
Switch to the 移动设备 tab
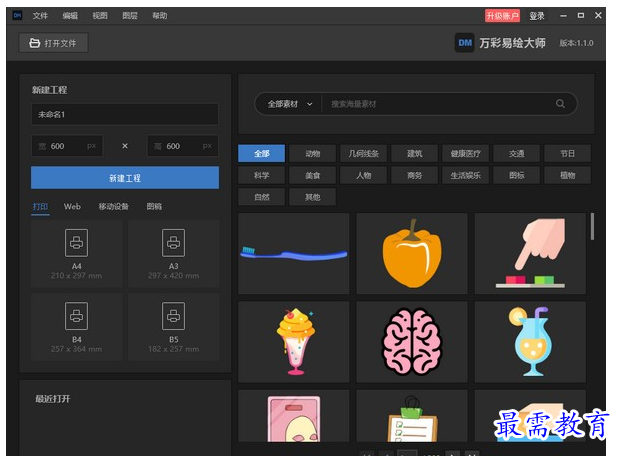113,206
